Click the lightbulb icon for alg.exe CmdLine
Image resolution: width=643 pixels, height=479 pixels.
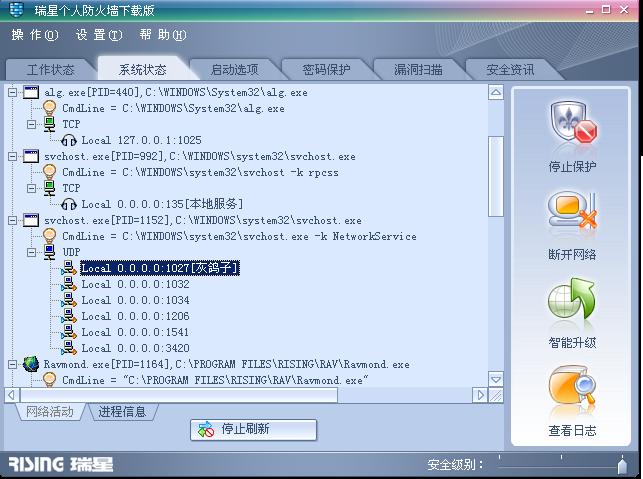49,108
